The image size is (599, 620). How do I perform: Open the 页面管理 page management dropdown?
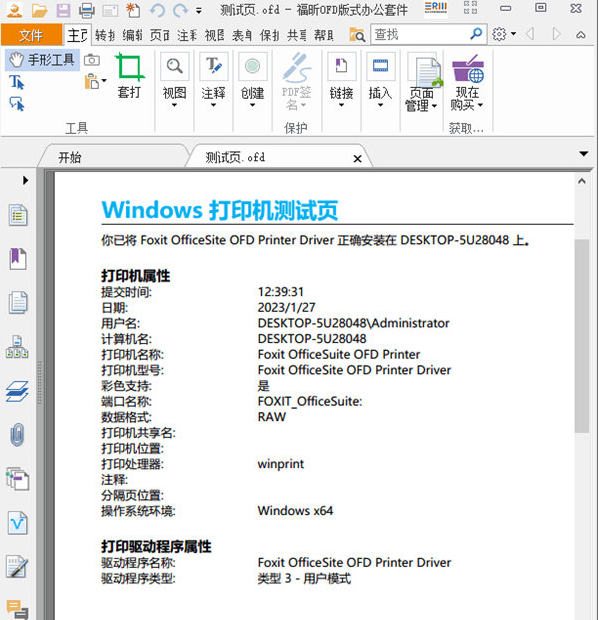[422, 82]
